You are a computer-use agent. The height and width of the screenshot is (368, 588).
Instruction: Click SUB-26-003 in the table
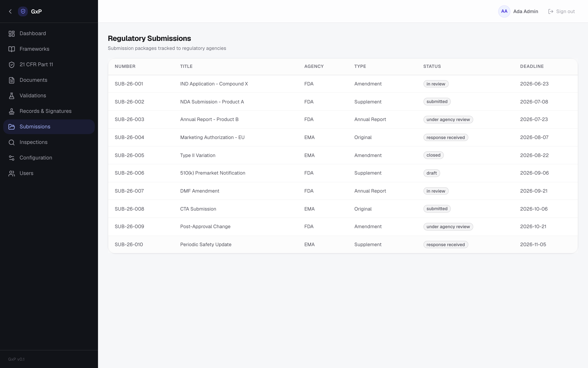click(x=129, y=120)
